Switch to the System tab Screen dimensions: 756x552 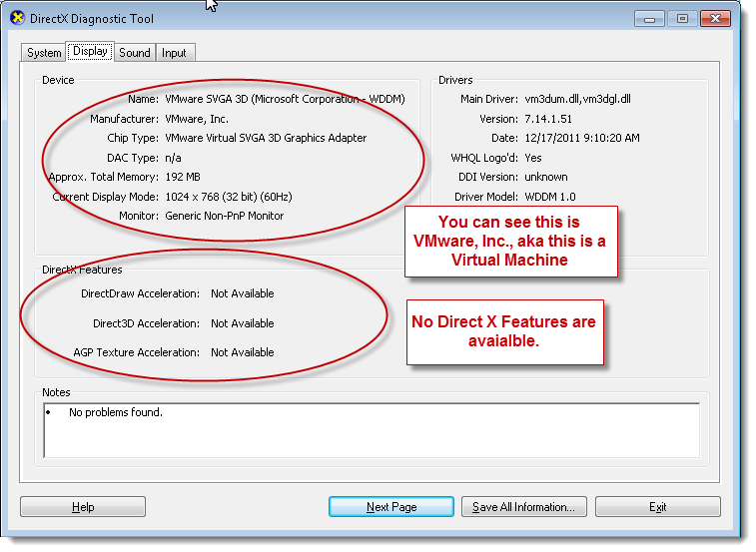coord(44,53)
